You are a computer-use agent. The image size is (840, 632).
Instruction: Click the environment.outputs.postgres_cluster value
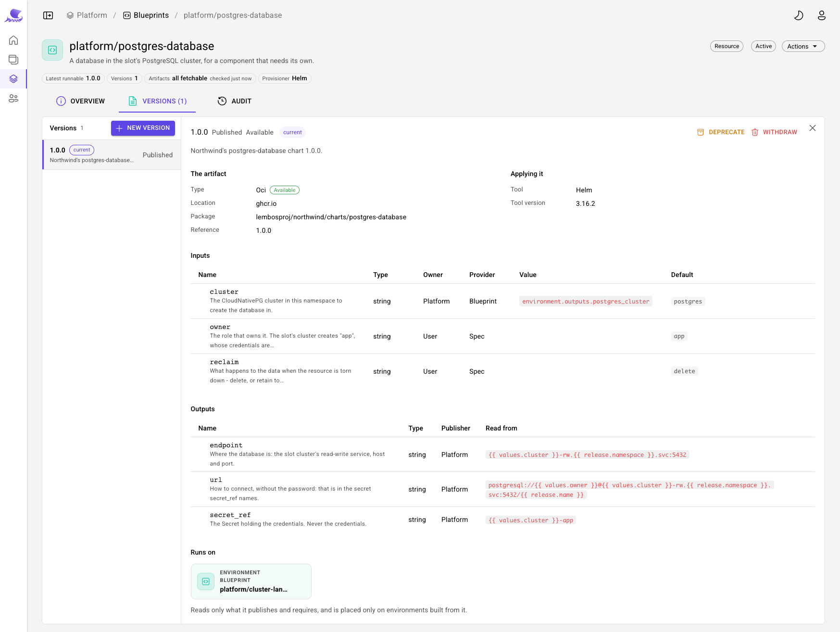586,302
